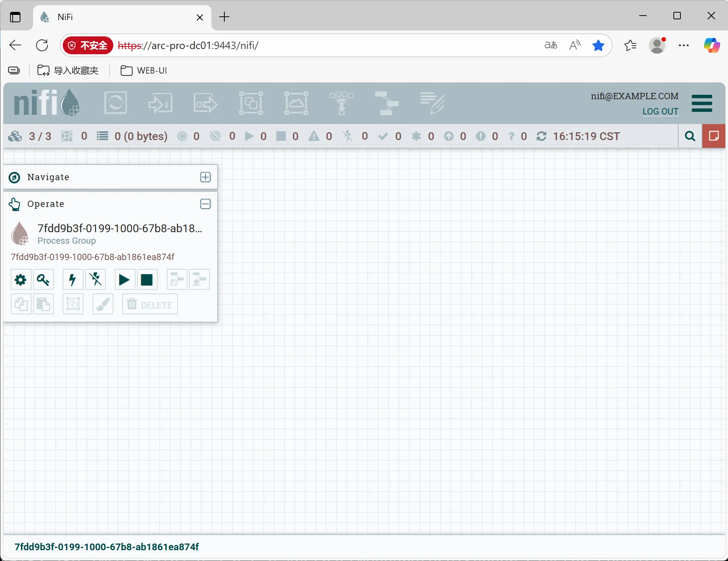Select the Template toolbar icon
This screenshot has height=561, width=728.
387,103
